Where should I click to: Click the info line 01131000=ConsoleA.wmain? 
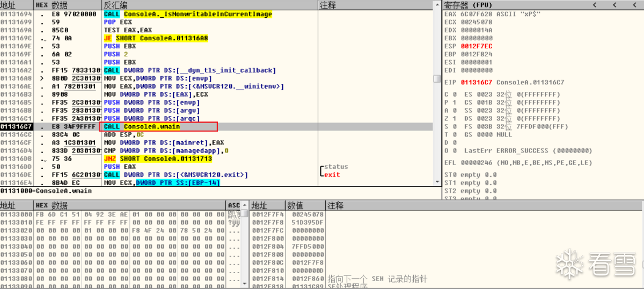coord(46,191)
